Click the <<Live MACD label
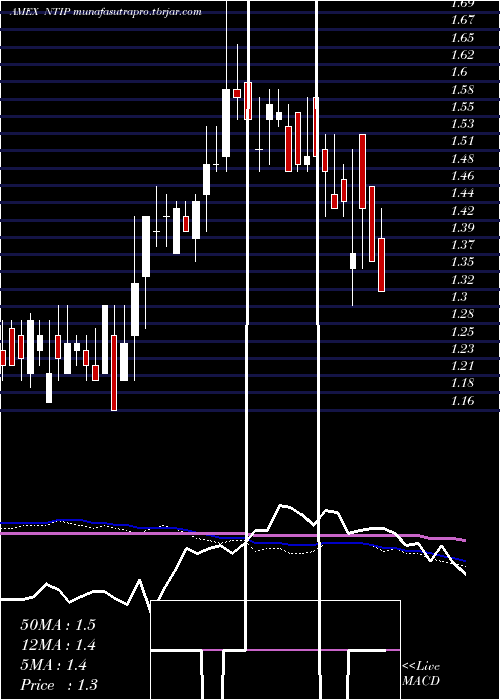The image size is (500, 700). coord(421,674)
